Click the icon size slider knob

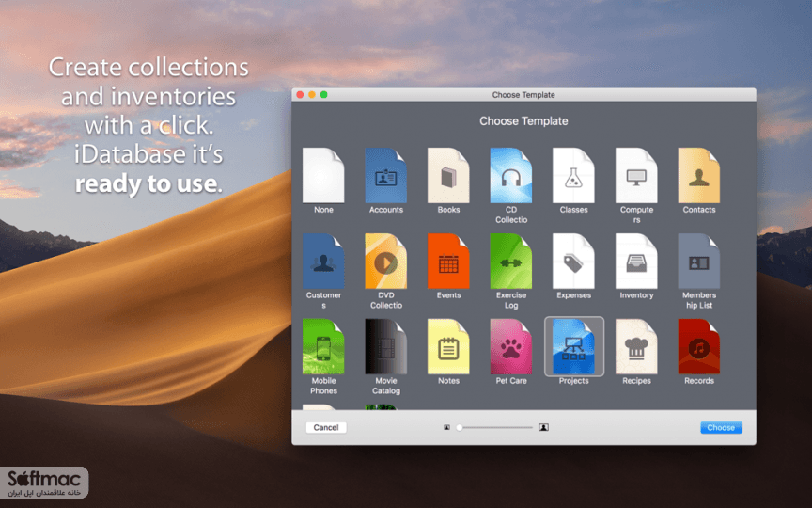click(460, 427)
